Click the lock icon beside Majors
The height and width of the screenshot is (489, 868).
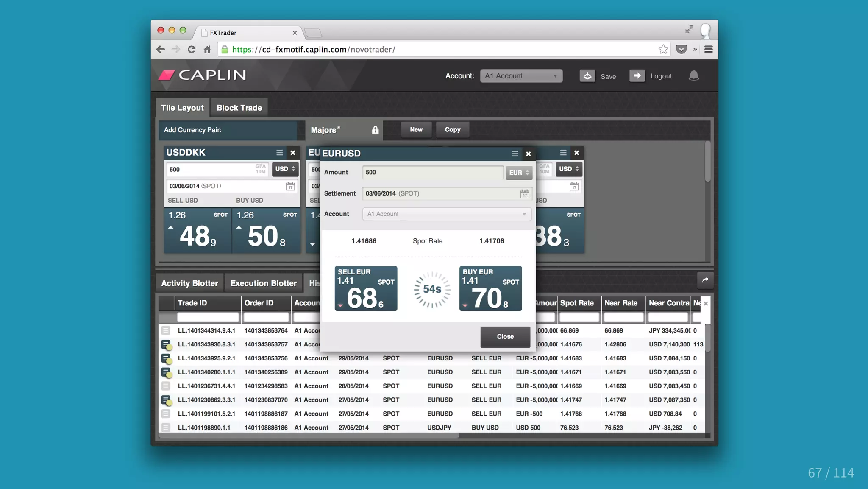tap(375, 130)
